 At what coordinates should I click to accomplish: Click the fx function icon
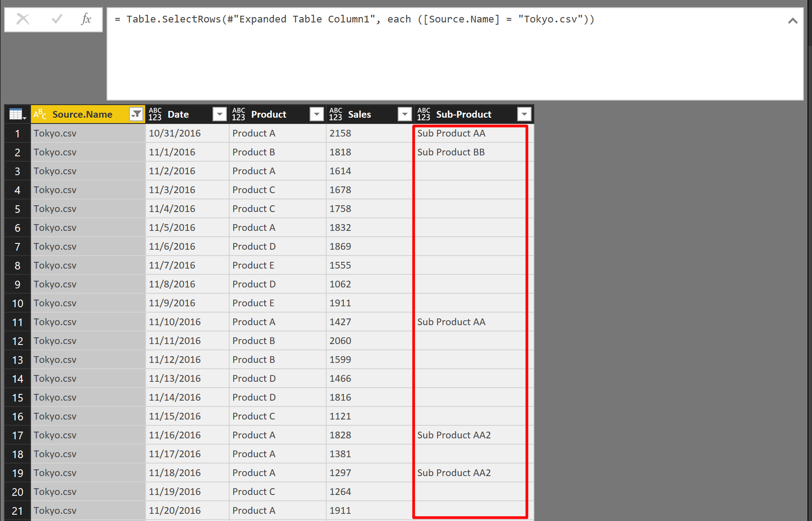pyautogui.click(x=86, y=19)
